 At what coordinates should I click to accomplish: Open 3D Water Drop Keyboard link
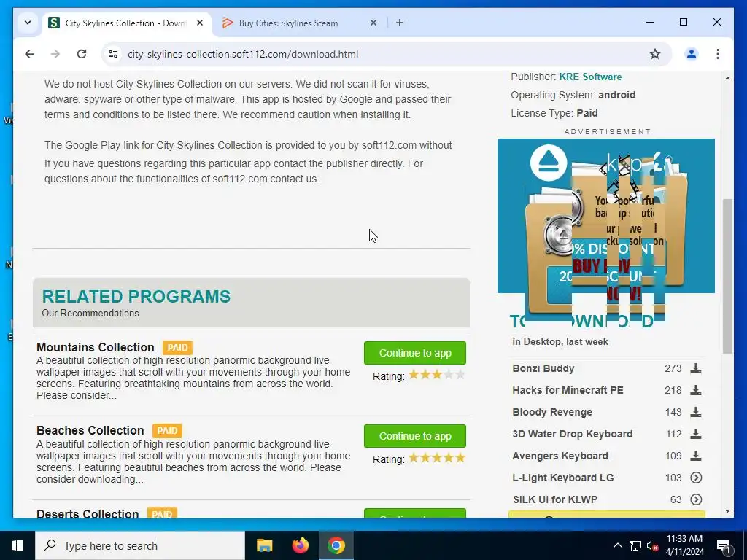click(572, 435)
